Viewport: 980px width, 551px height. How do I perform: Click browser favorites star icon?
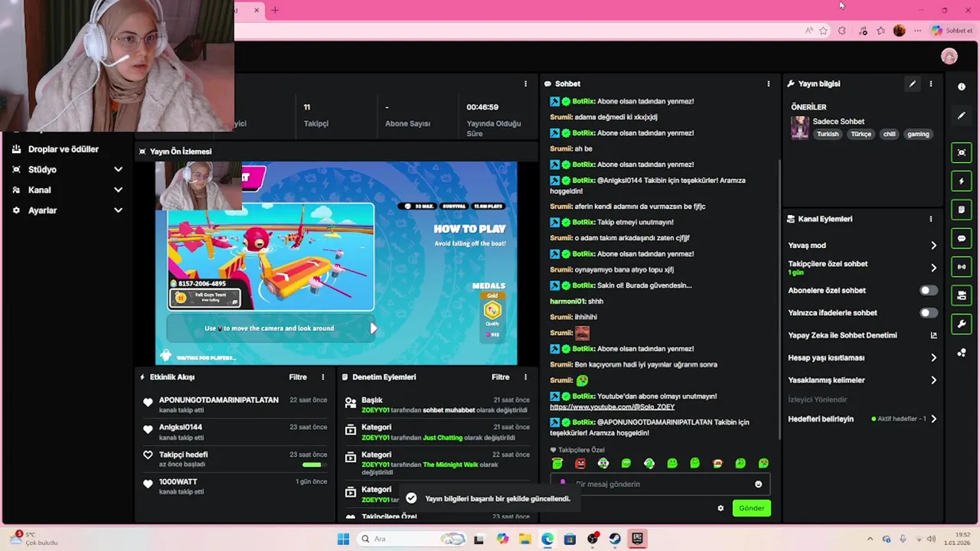(x=823, y=31)
